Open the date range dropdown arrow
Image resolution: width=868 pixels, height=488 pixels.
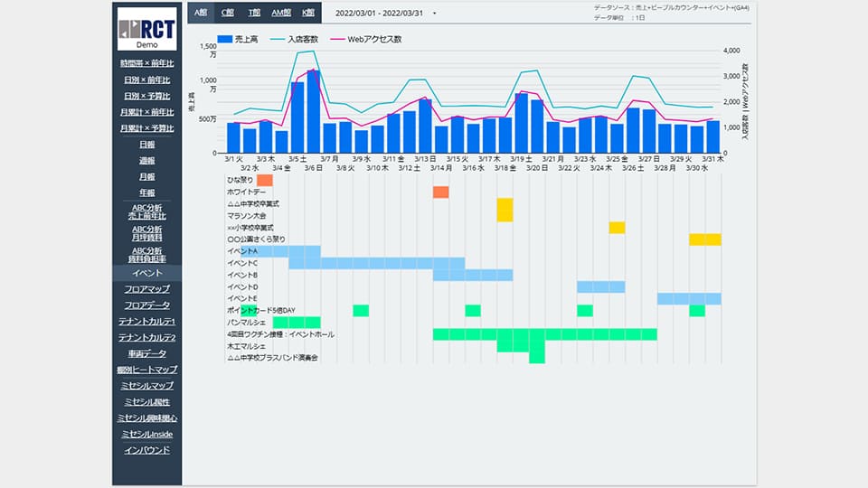pyautogui.click(x=434, y=14)
